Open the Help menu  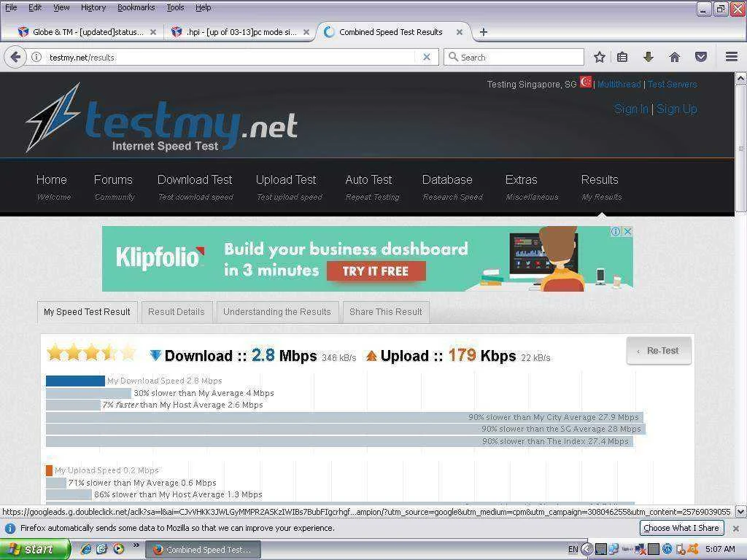tap(204, 7)
